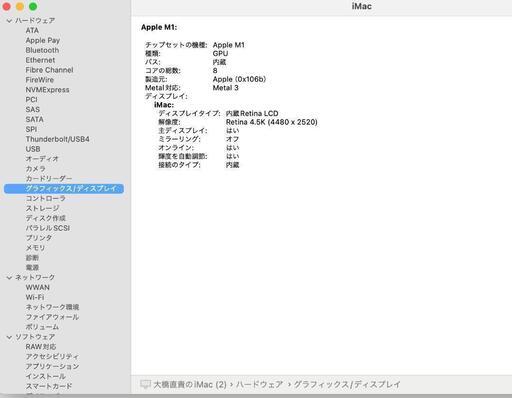512x398 pixels.
Task: Open the 診断 entry
Action: click(32, 258)
